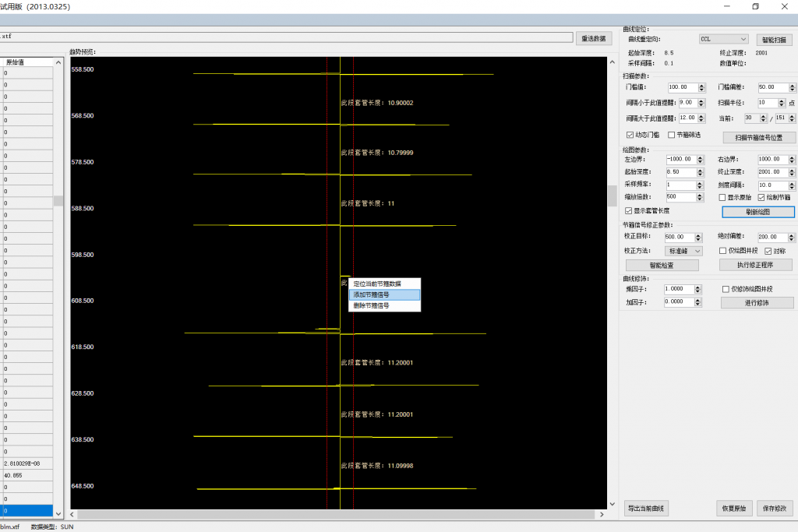Click the 保存修改 button

tap(775, 509)
